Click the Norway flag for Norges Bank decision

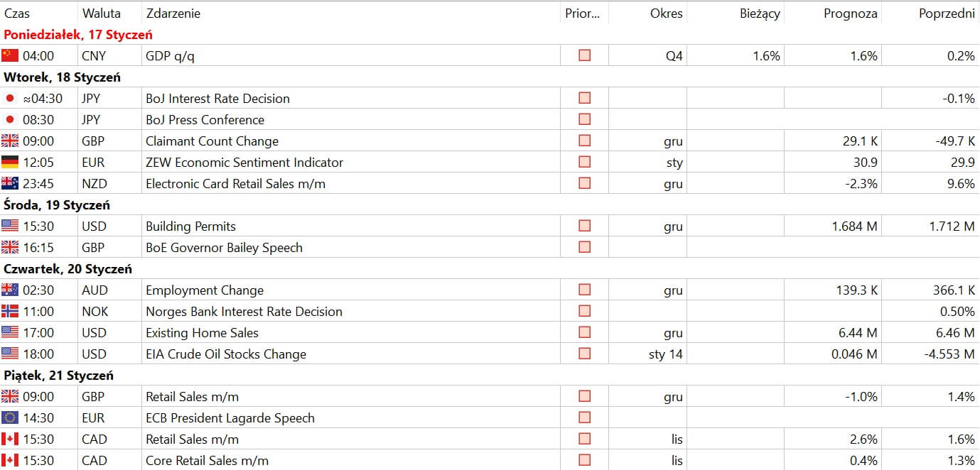(10, 311)
